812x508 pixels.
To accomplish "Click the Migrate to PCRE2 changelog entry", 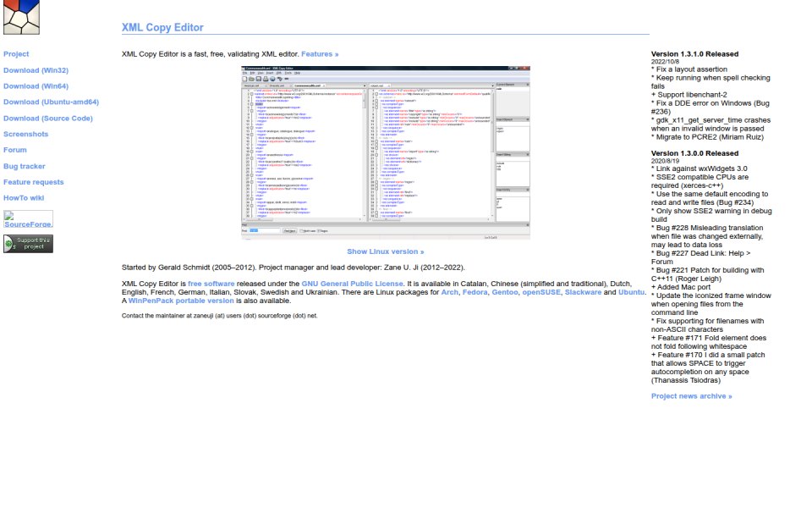I will click(x=707, y=137).
